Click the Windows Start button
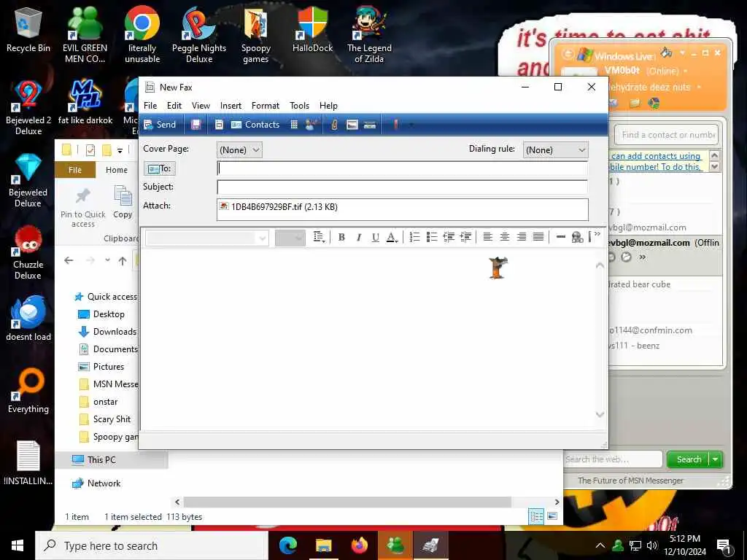Viewport: 747px width, 560px height. pyautogui.click(x=18, y=545)
